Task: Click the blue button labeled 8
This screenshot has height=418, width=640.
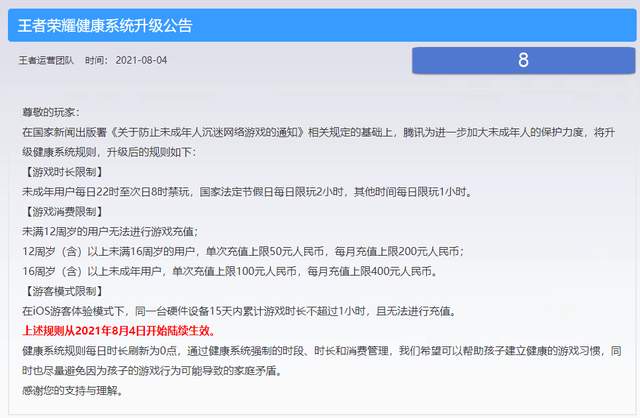Action: [523, 60]
